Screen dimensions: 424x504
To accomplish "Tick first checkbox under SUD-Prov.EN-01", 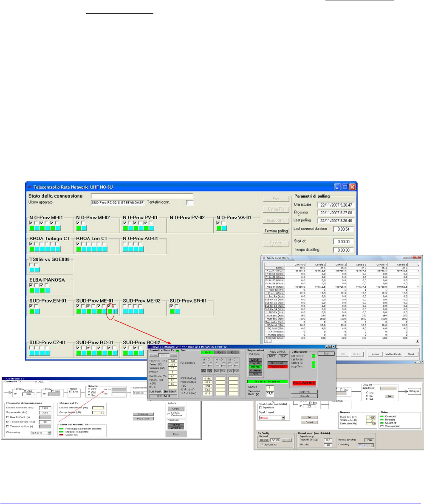I will 31,306.
